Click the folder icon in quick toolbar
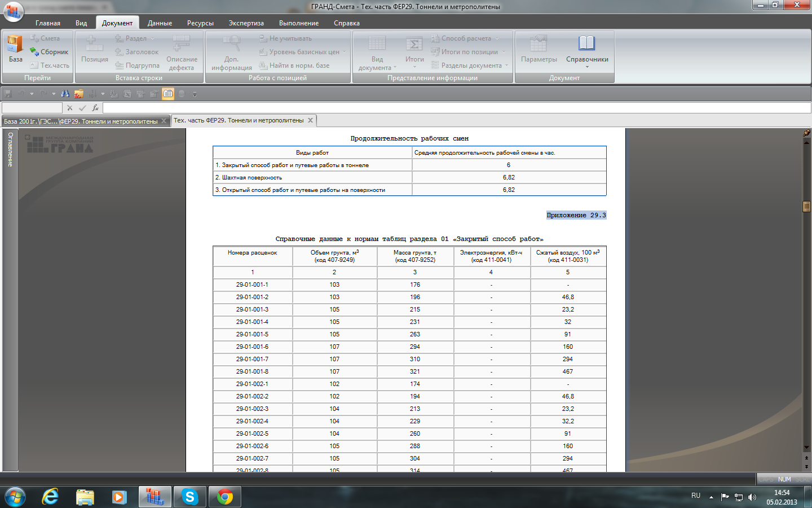Image resolution: width=812 pixels, height=508 pixels. [78, 94]
